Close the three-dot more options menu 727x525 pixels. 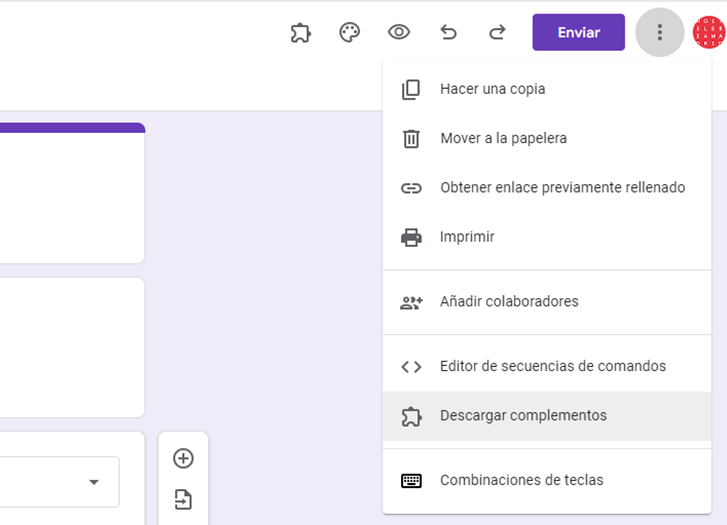pos(659,33)
